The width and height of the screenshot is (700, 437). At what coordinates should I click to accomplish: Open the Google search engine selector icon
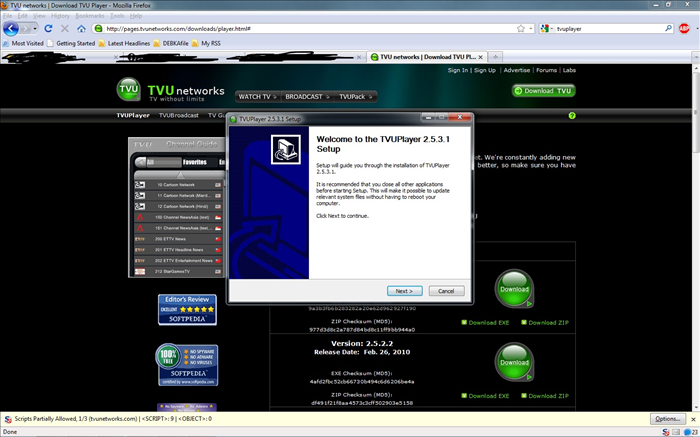pos(544,29)
